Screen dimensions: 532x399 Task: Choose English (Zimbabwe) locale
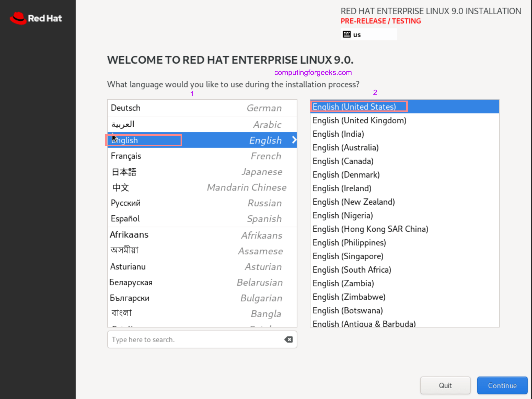[x=404, y=297]
